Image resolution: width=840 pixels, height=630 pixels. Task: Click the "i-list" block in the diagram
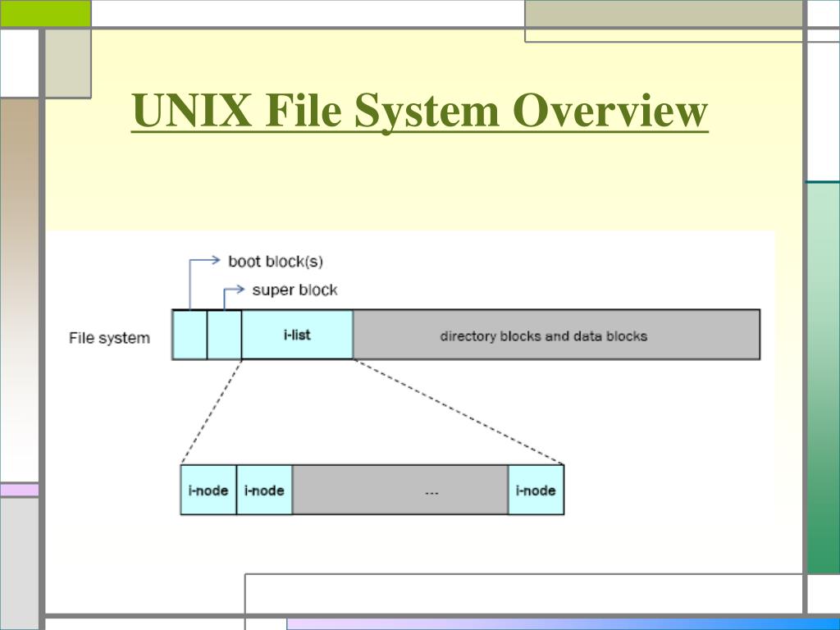click(297, 335)
